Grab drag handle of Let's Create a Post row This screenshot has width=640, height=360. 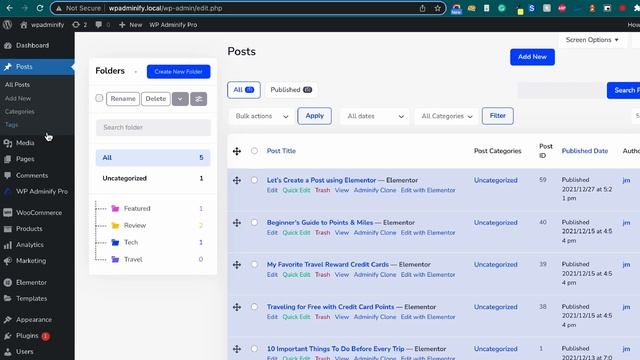[x=237, y=180]
